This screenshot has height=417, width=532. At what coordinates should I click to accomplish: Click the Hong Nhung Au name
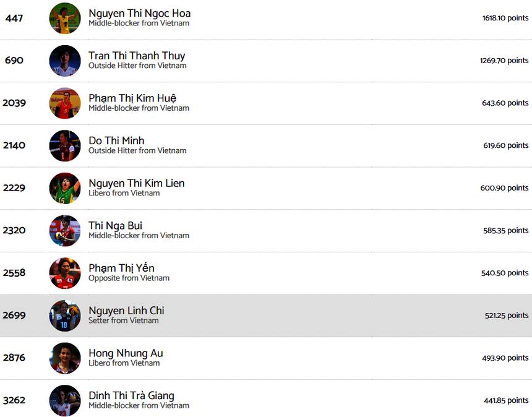click(x=126, y=353)
